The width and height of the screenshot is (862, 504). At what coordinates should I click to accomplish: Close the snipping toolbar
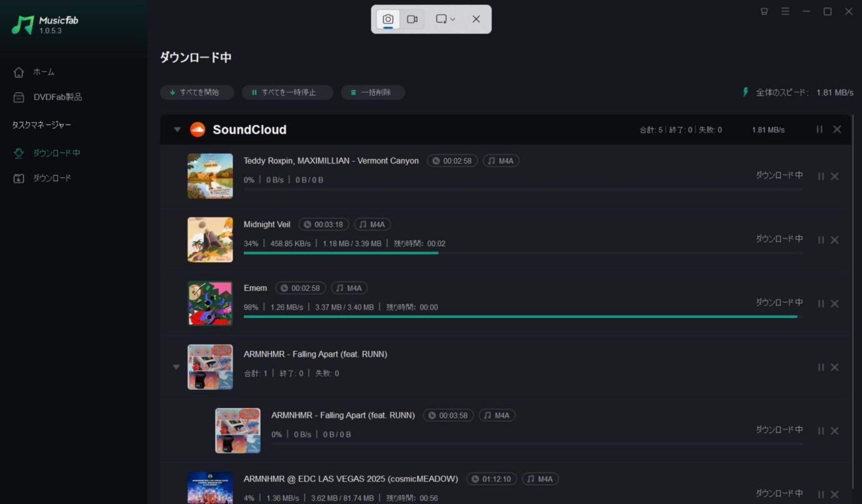pos(476,19)
